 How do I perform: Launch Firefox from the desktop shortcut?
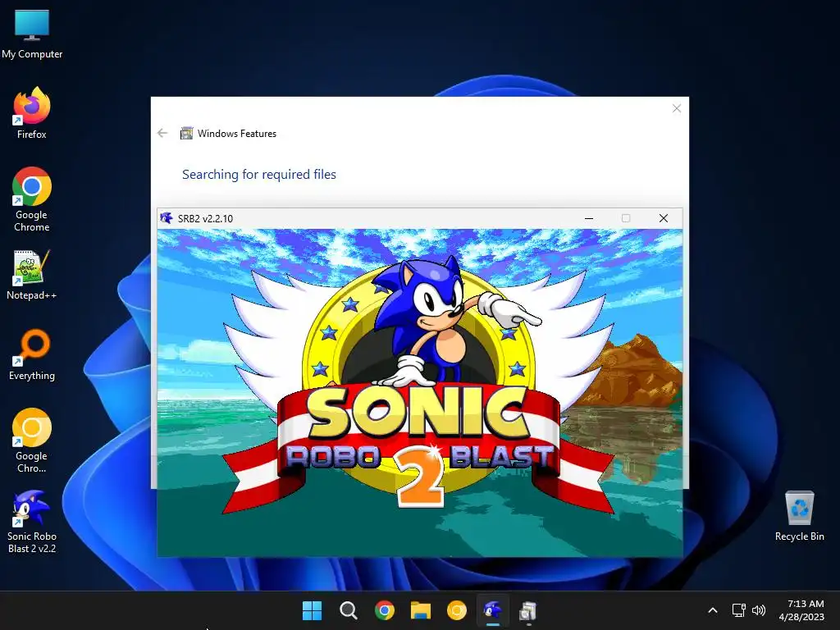coord(32,113)
